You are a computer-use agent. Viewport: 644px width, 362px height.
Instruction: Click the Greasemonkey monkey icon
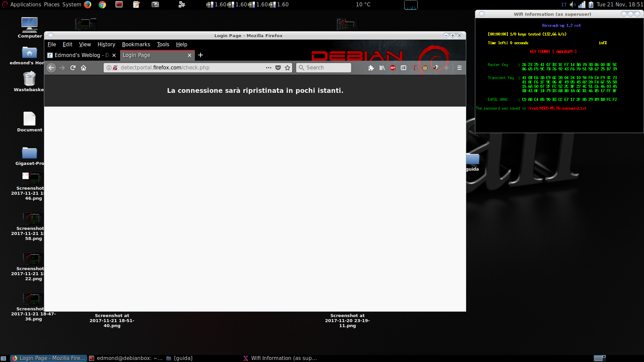click(x=425, y=68)
